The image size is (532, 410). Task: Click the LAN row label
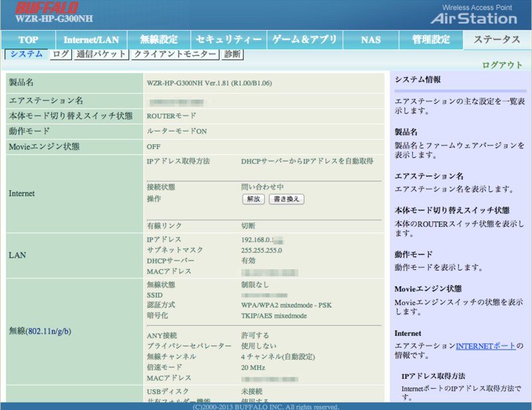pyautogui.click(x=17, y=255)
